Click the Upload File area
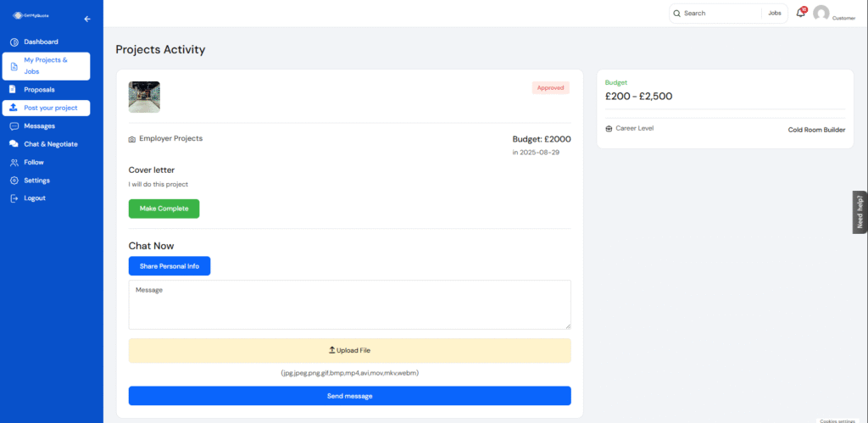This screenshot has width=868, height=423. pos(349,350)
